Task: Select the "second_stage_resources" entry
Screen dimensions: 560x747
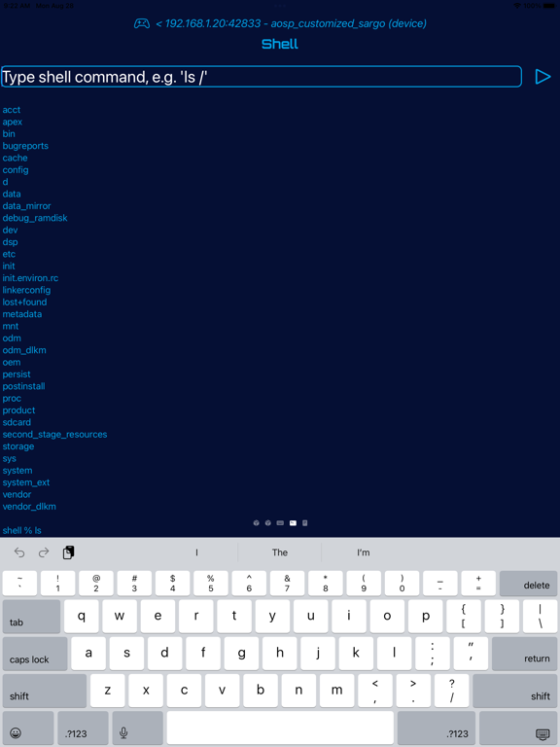Action: click(x=54, y=434)
